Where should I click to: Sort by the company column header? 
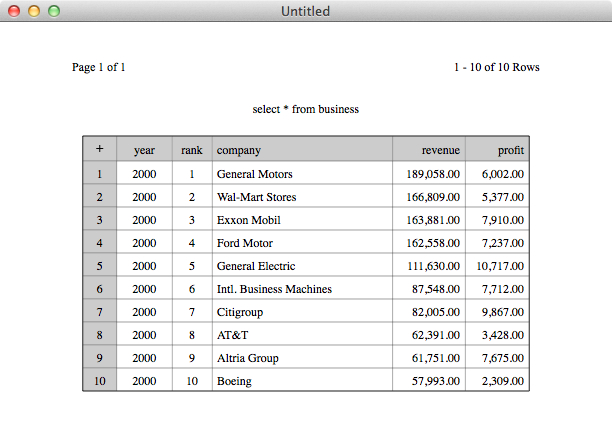[x=302, y=150]
